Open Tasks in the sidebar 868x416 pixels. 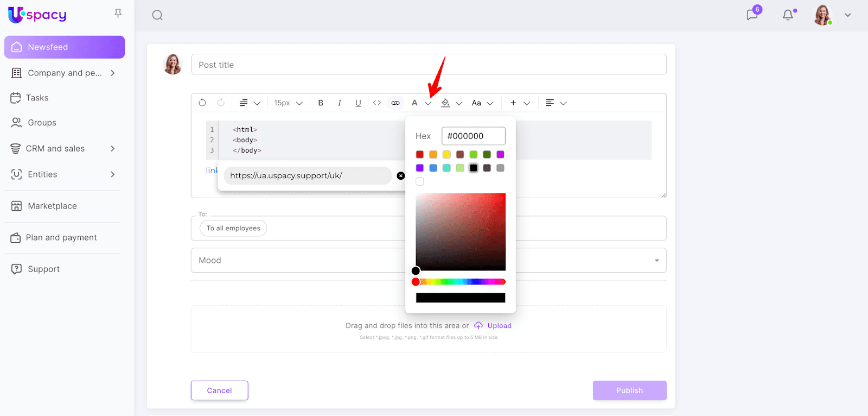click(x=37, y=98)
